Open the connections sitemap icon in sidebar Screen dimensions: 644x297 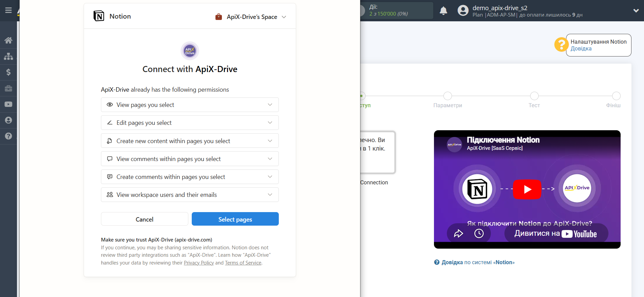click(x=8, y=56)
